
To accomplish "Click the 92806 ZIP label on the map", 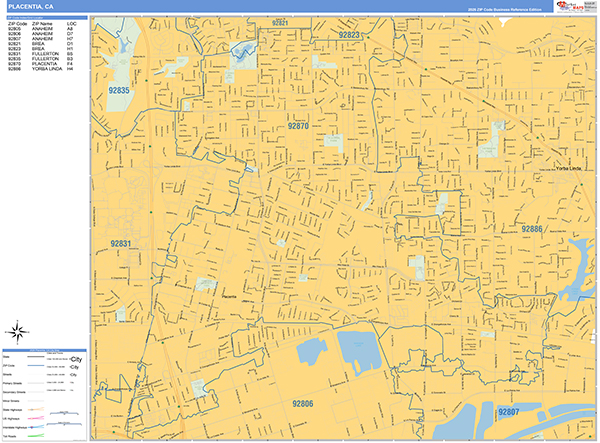I will tap(303, 403).
